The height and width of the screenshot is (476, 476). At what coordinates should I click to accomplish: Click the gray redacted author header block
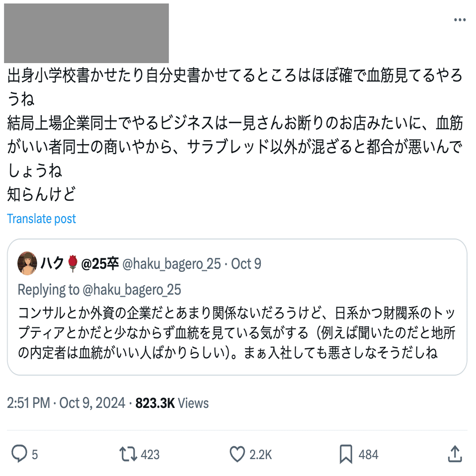86,33
